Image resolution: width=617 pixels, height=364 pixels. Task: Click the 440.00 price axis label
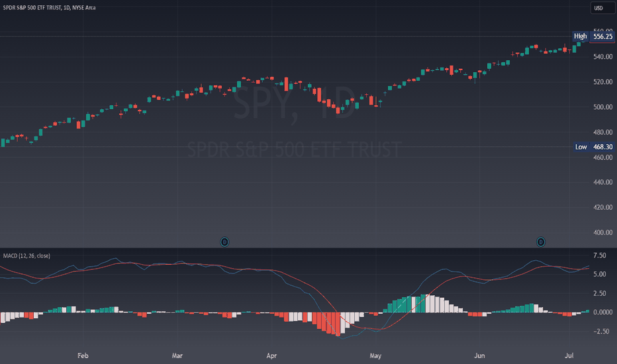(603, 182)
